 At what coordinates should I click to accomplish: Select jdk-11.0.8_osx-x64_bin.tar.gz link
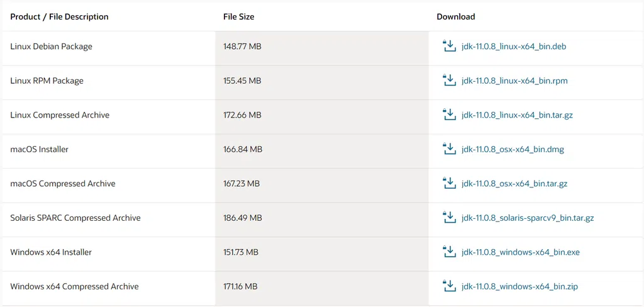pos(514,184)
